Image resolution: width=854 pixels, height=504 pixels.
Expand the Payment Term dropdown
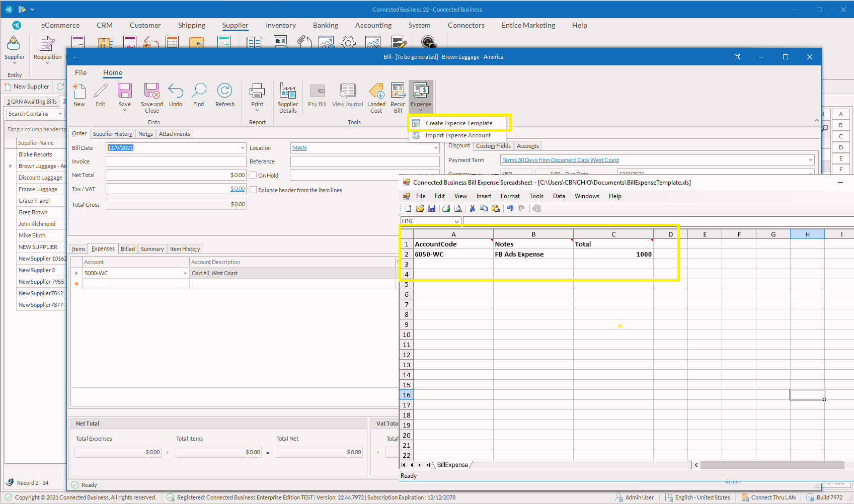pyautogui.click(x=810, y=160)
